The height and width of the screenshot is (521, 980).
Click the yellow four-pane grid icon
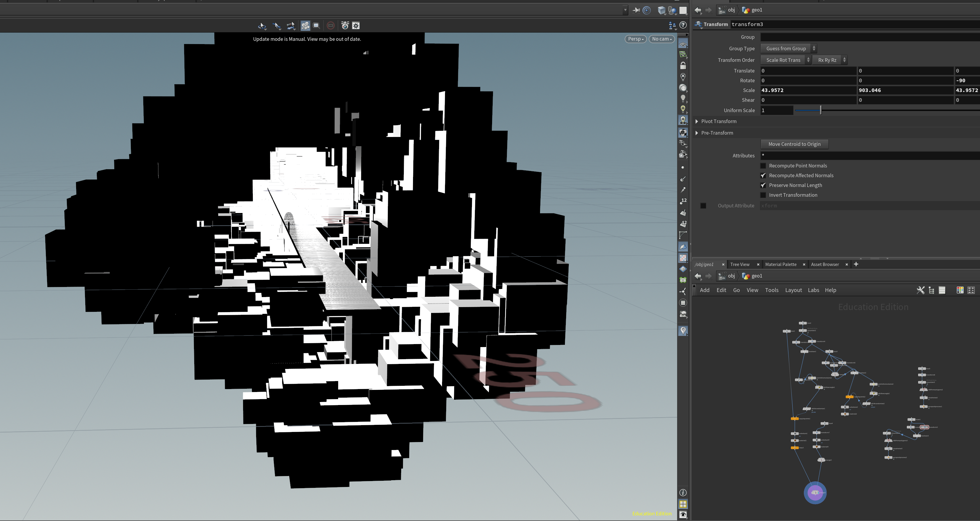[683, 504]
